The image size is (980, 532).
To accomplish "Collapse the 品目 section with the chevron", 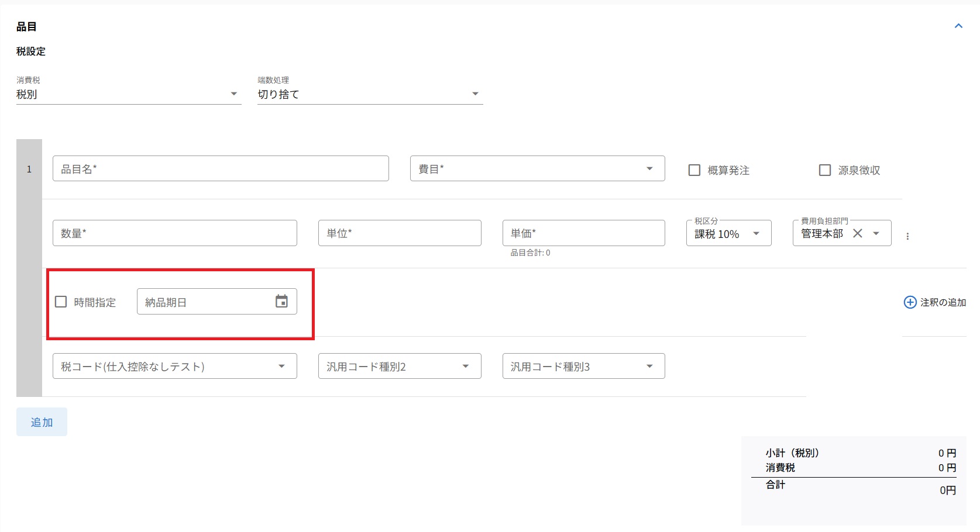I will pos(958,26).
